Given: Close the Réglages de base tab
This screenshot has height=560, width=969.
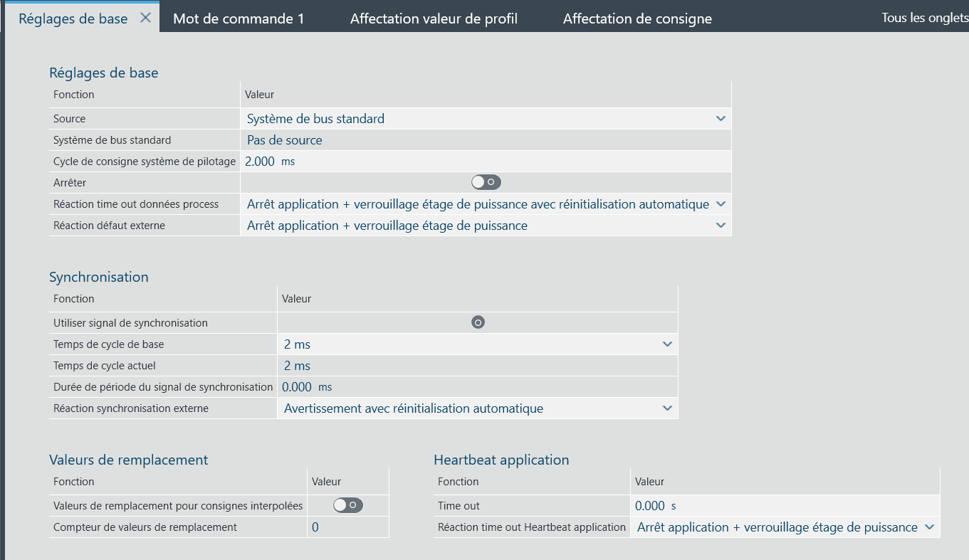Looking at the screenshot, I should pyautogui.click(x=145, y=18).
